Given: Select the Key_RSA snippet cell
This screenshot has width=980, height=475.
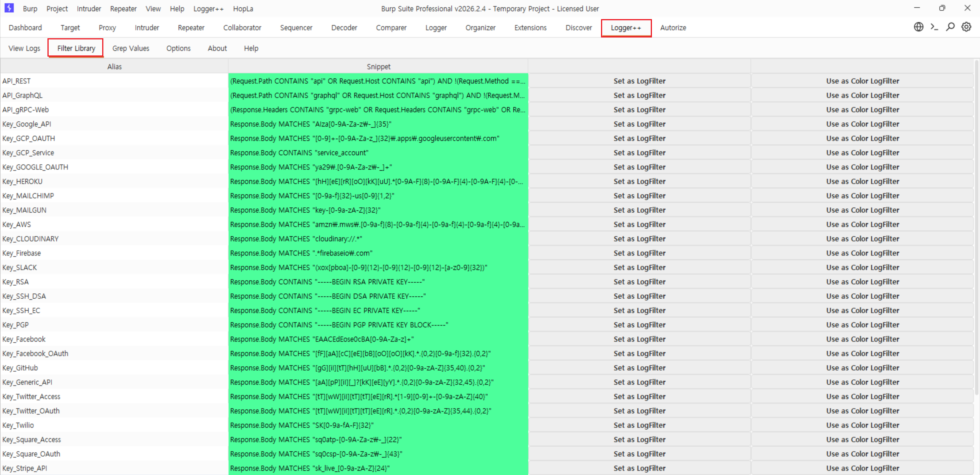Looking at the screenshot, I should [379, 282].
